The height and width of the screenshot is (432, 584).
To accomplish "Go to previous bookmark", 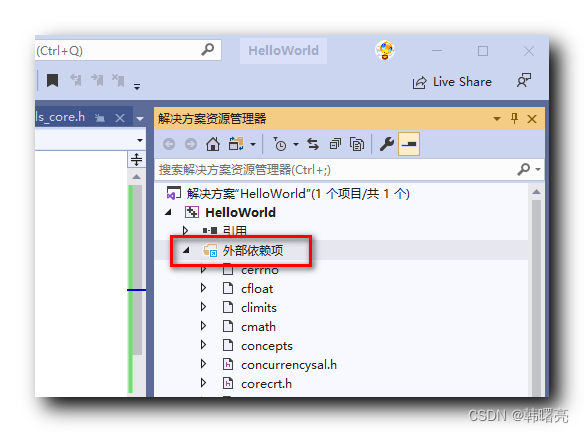I will click(x=76, y=80).
